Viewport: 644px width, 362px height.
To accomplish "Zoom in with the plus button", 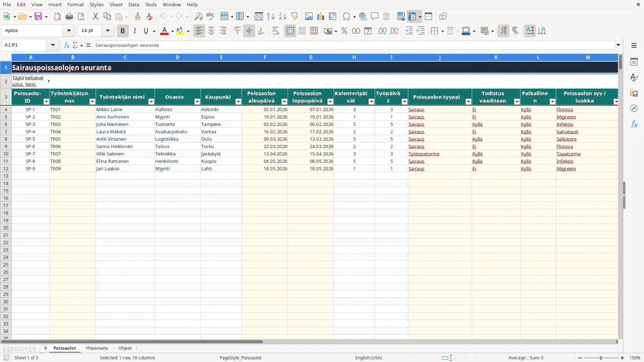I will pyautogui.click(x=623, y=358).
